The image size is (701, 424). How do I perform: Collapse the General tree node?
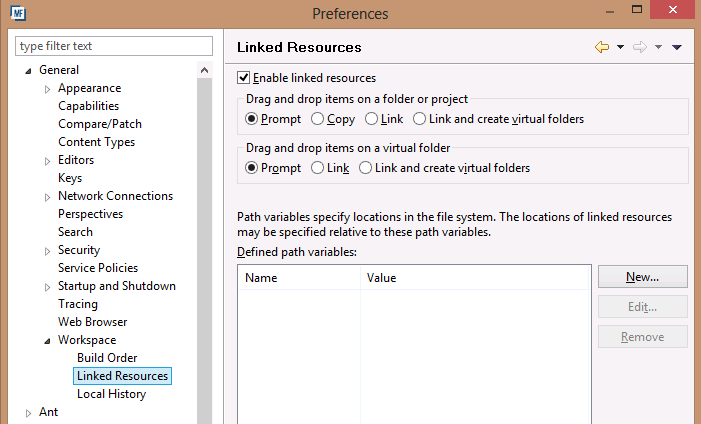(28, 70)
